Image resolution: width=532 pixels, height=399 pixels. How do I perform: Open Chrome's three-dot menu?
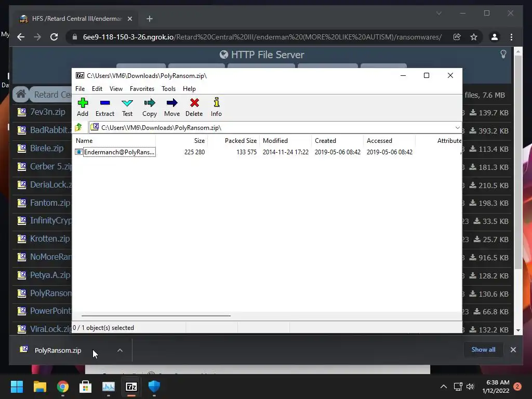(511, 37)
